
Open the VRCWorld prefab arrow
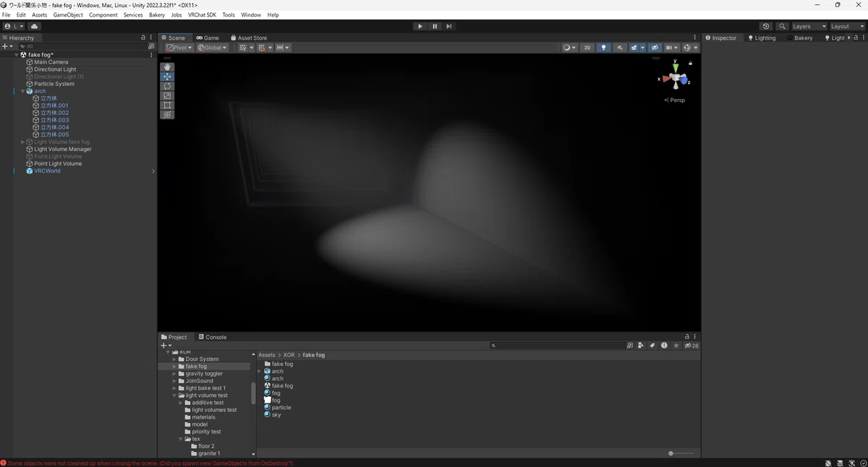tap(153, 171)
